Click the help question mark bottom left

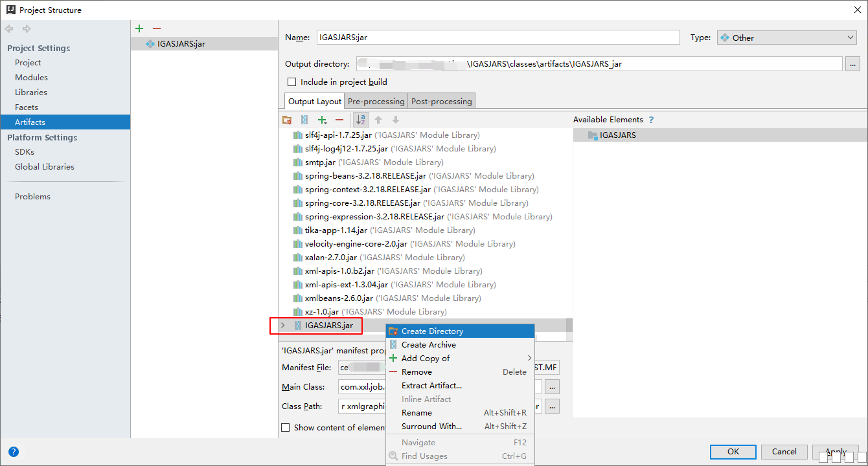[x=13, y=452]
